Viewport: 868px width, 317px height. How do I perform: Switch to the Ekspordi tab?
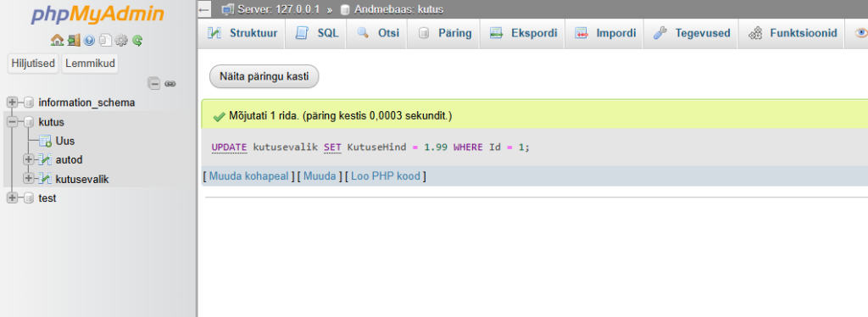pos(522,33)
